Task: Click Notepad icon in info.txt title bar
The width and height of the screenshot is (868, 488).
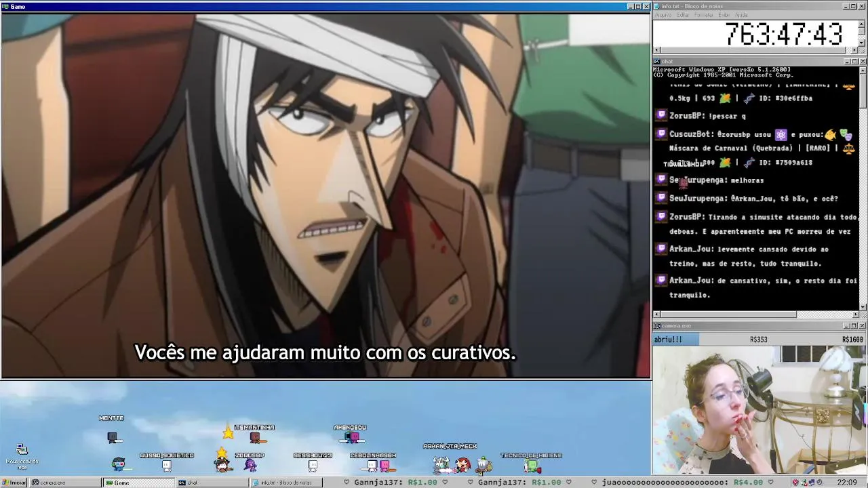Action: [x=657, y=7]
